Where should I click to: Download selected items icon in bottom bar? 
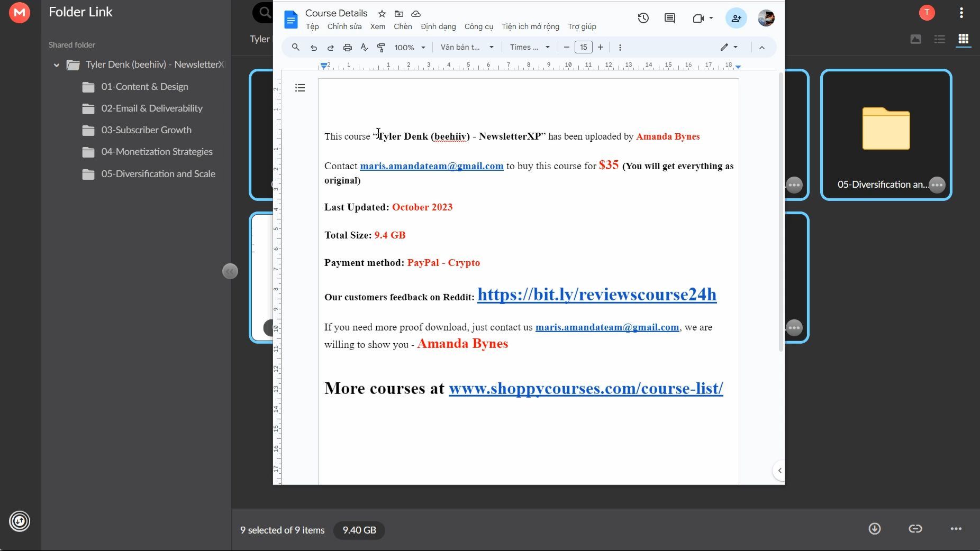875,529
